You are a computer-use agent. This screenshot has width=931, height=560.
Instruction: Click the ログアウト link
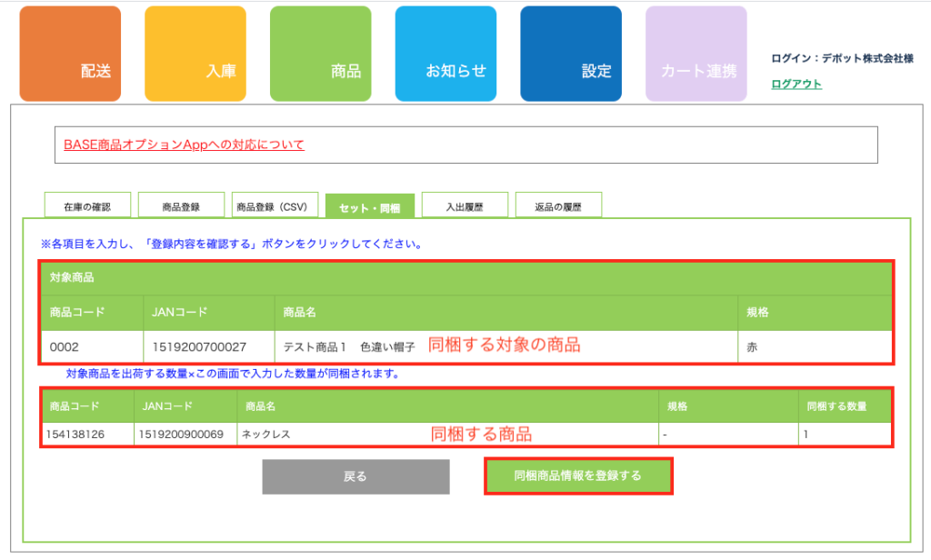(x=796, y=84)
